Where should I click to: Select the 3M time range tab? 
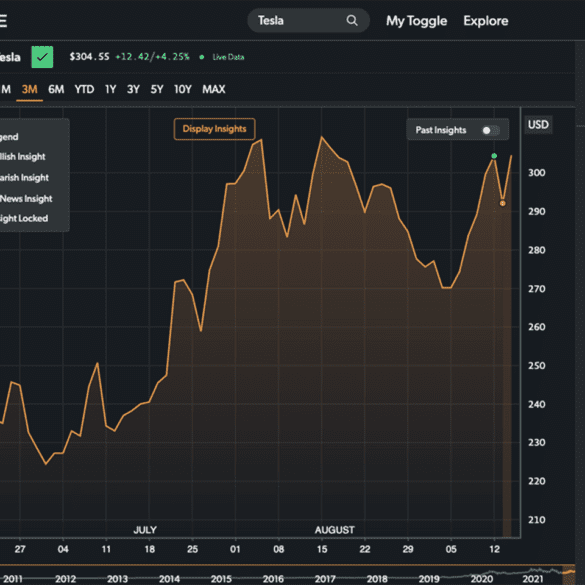pos(29,90)
